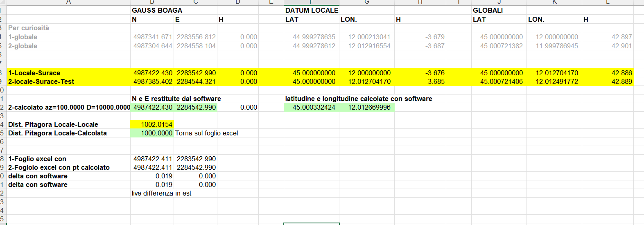Screen dimensions: 644x225
Task: Click the 'live differenza in est' note
Action: 161,193
